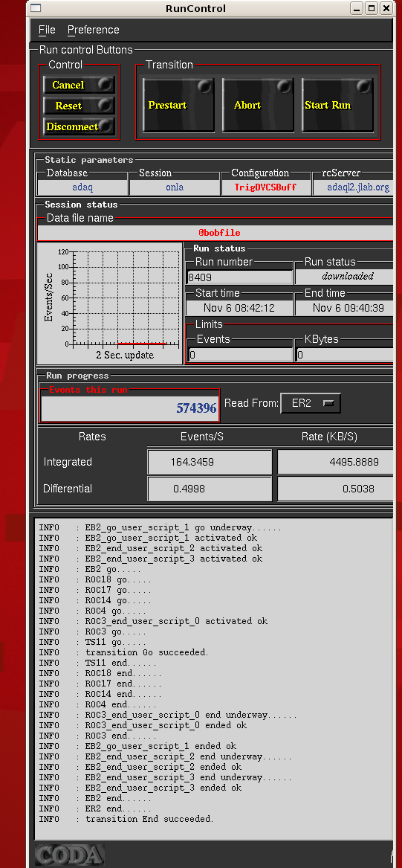Click the Events limit input field
The width and height of the screenshot is (402, 868).
[x=240, y=355]
